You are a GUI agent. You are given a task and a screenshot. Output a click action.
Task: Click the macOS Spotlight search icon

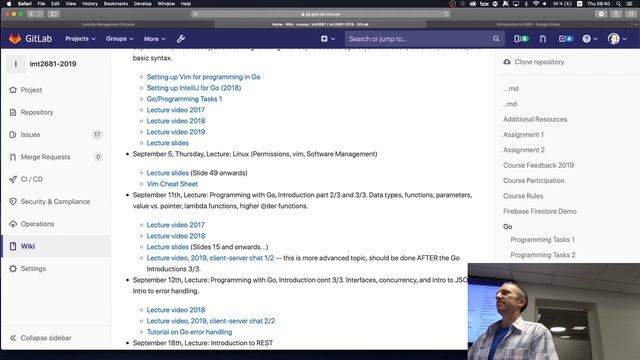pos(619,4)
